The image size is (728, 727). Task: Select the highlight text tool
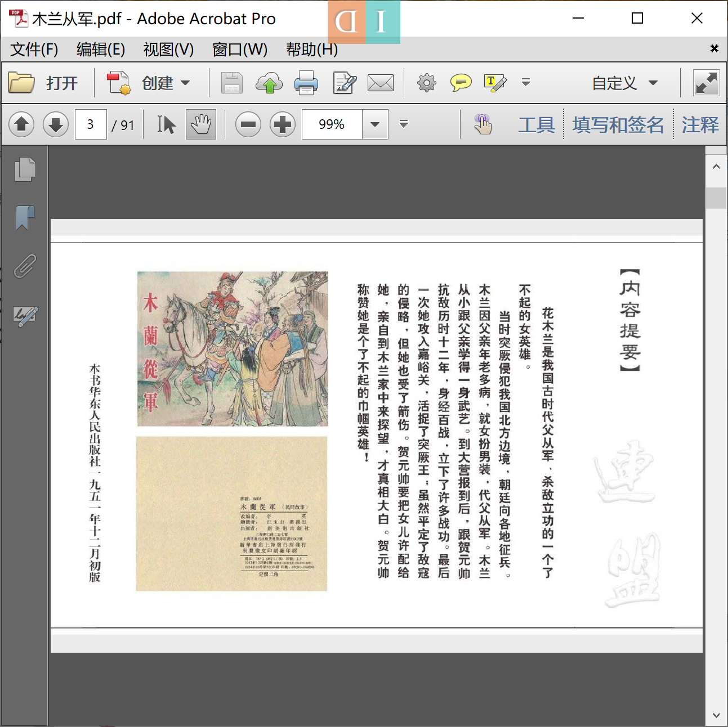click(x=495, y=83)
